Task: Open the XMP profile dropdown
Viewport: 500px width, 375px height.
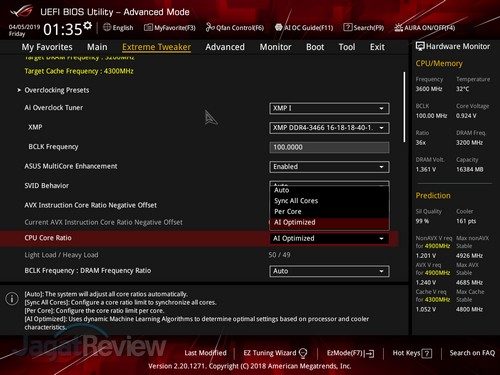Action: [x=329, y=128]
